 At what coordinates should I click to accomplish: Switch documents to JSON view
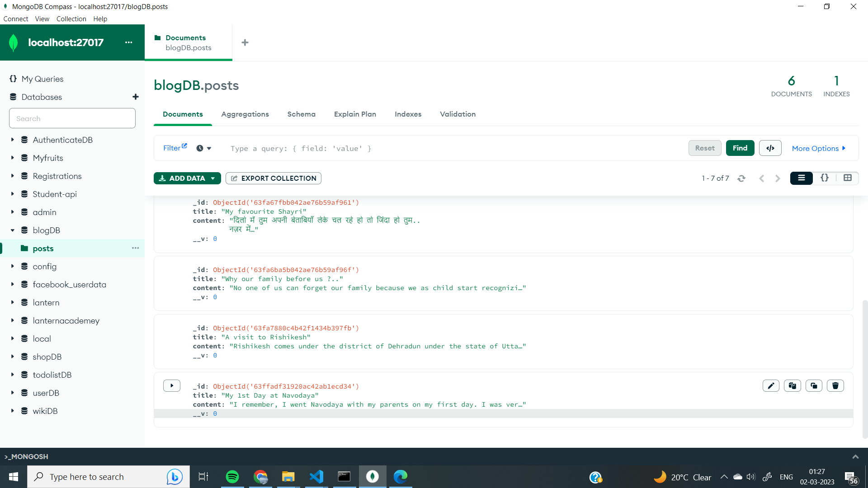(825, 178)
